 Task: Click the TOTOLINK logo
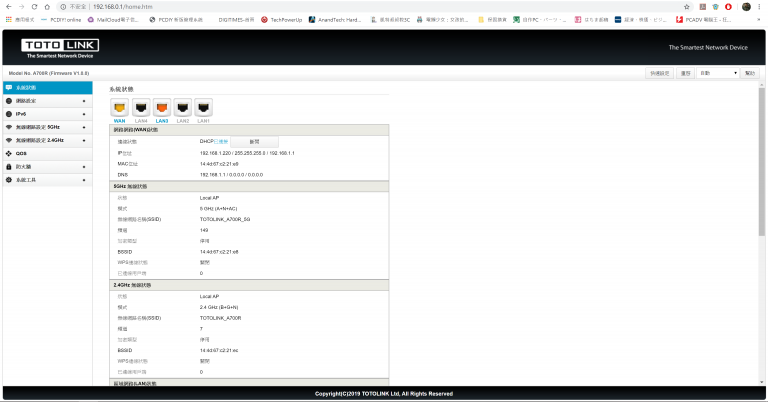point(60,48)
